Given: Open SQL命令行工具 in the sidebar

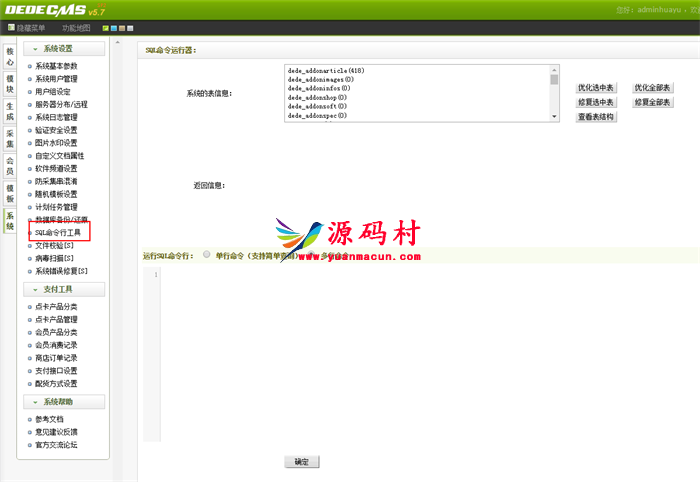Looking at the screenshot, I should pos(58,231).
